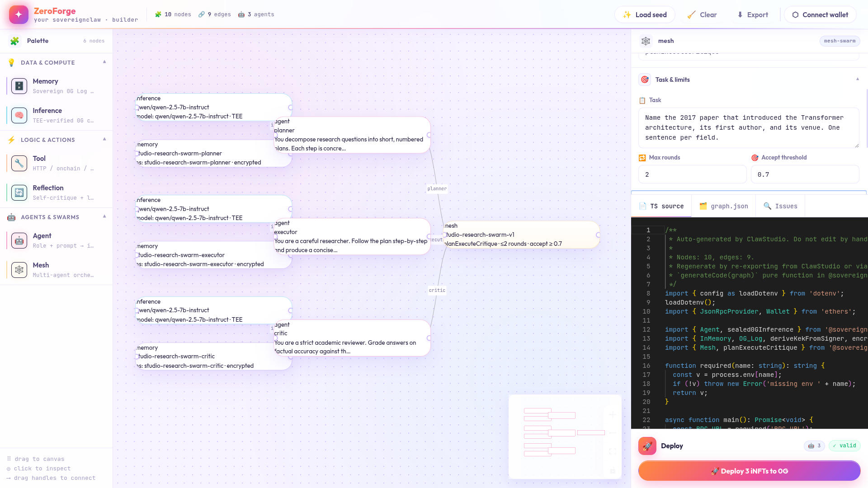Screen dimensions: 868x488
Task: Select the studio-research-swarm-critic memory node
Action: click(x=213, y=357)
